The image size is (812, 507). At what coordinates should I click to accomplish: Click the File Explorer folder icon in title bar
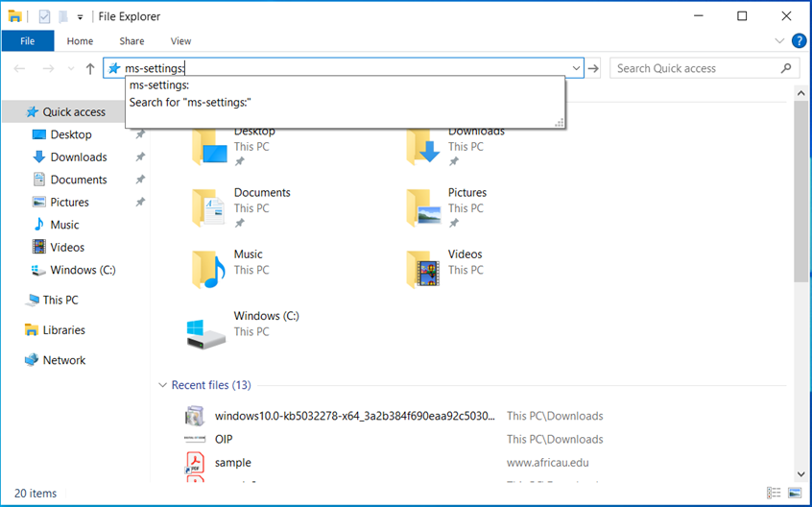[14, 16]
